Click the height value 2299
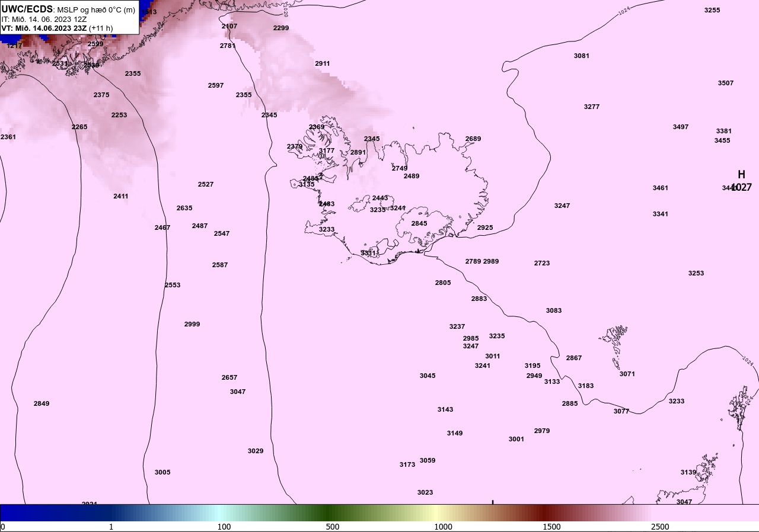Image resolution: width=759 pixels, height=532 pixels. point(281,28)
